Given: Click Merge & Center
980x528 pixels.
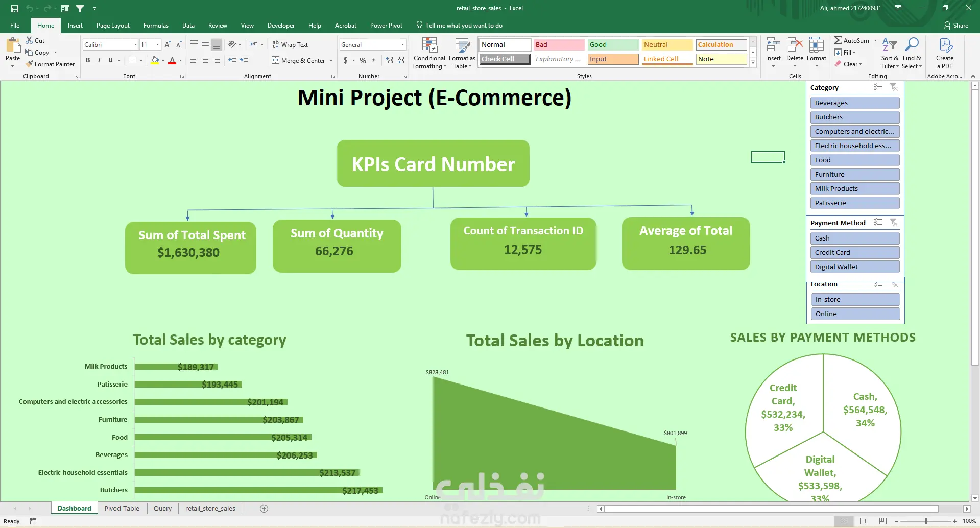Looking at the screenshot, I should [299, 60].
